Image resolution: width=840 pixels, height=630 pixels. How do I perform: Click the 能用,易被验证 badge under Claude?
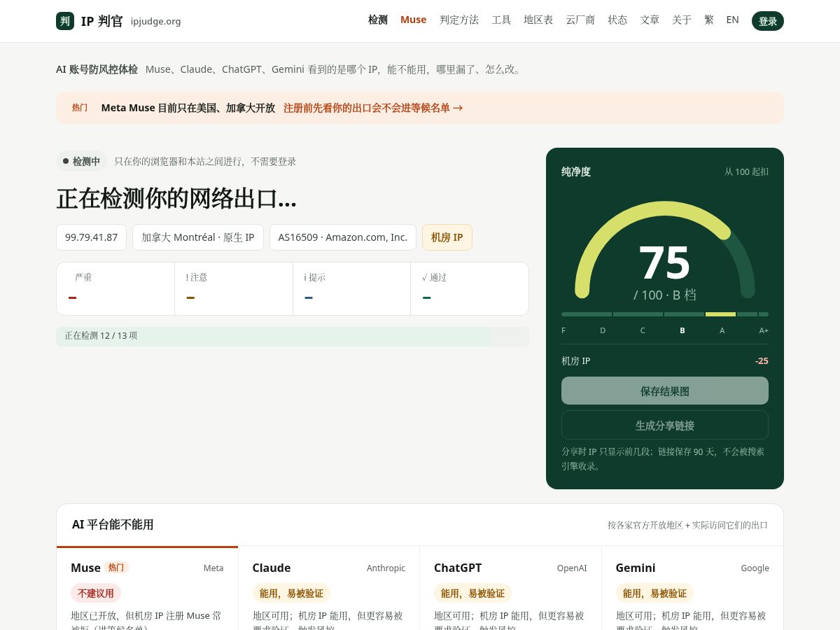pos(291,593)
